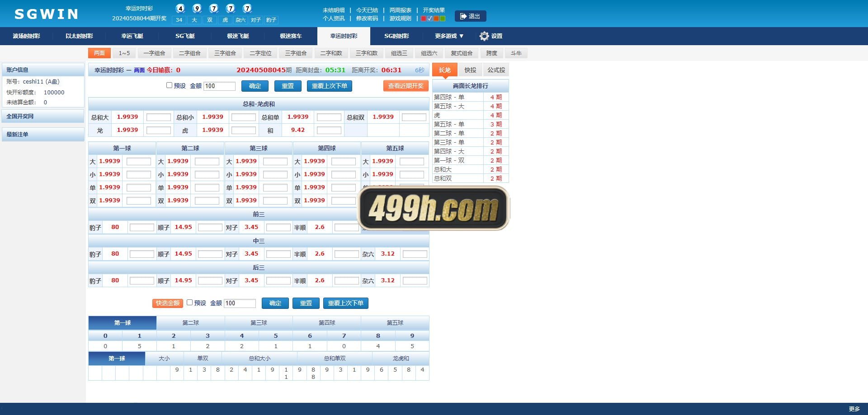Open 今天已结 link in header
The height and width of the screenshot is (415, 868).
point(367,10)
